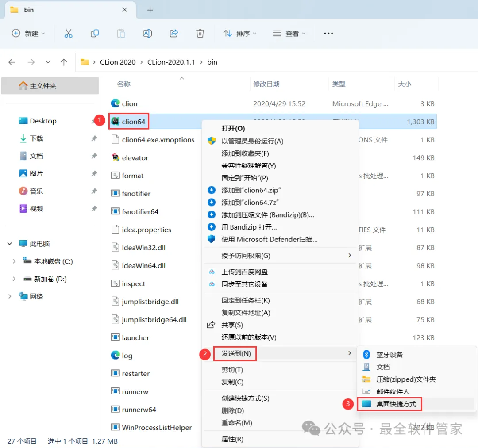
Task: Click the Paste clipboard icon
Action: (x=121, y=34)
